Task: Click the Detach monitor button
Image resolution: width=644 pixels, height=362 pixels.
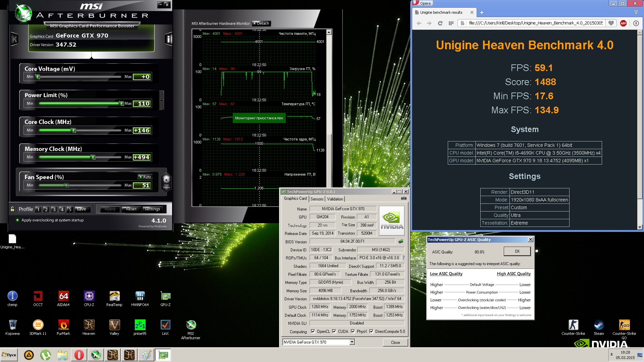Action: 261,23
